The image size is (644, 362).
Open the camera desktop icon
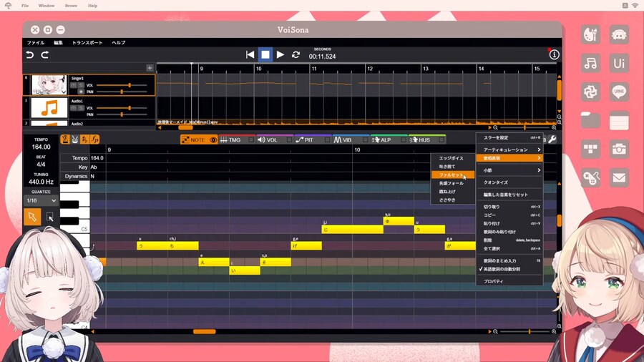coord(619,149)
